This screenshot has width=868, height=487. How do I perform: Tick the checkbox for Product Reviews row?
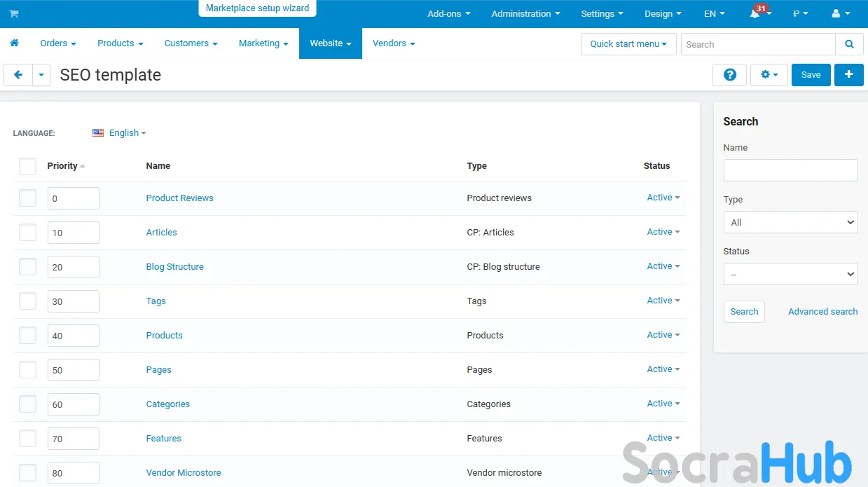pos(27,198)
